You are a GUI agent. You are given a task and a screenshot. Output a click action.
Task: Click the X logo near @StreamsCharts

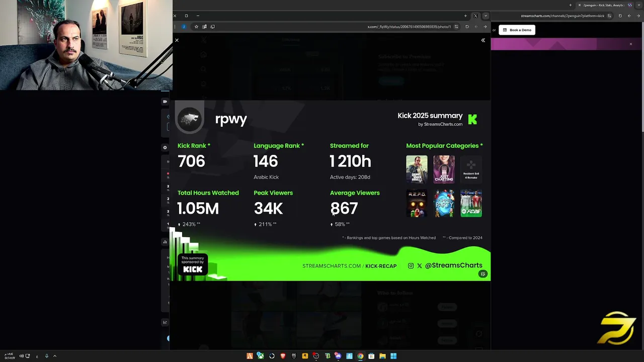(420, 266)
